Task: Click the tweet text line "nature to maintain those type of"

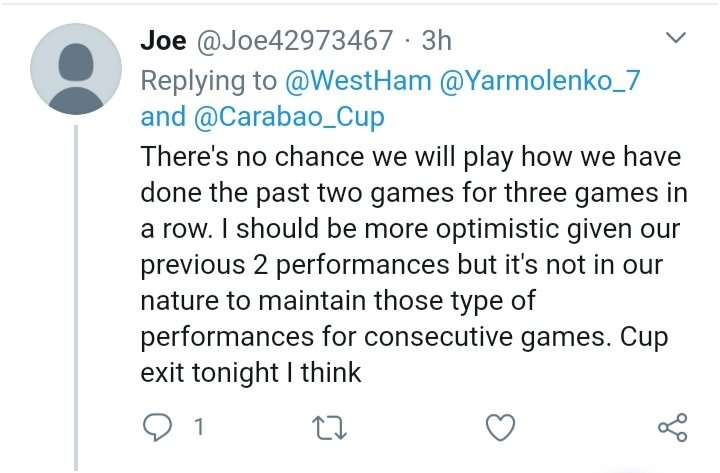Action: [x=338, y=301]
